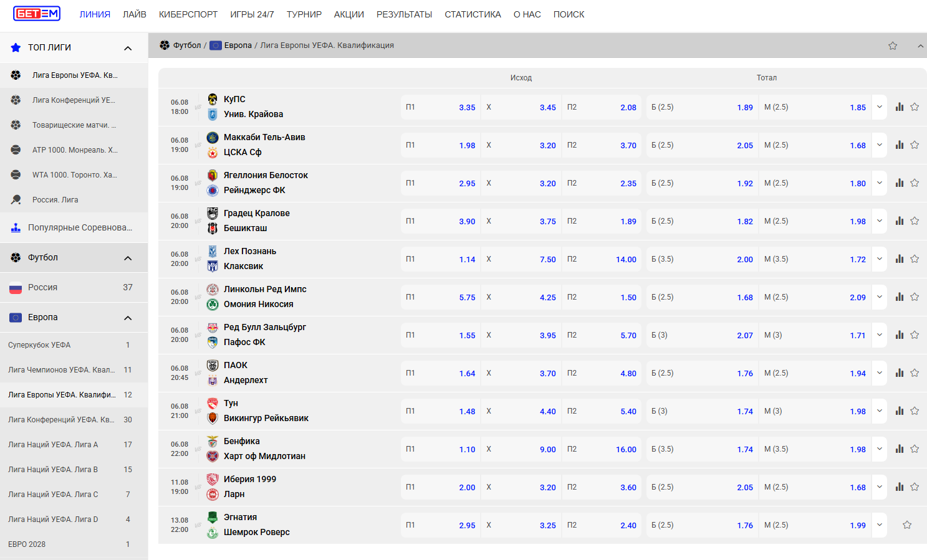
Task: Select Лига Конференций in top leagues
Action: pos(74,100)
